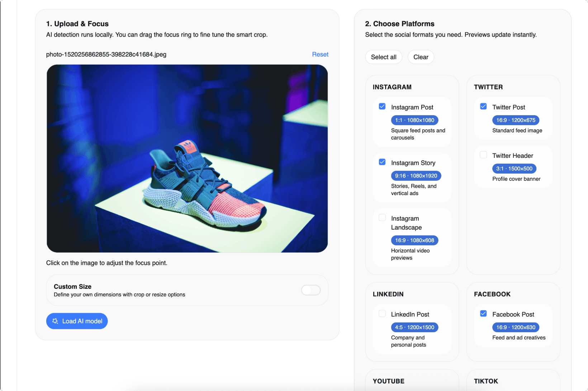Uncheck the Facebook Post checkbox
The image size is (588, 391).
click(483, 314)
